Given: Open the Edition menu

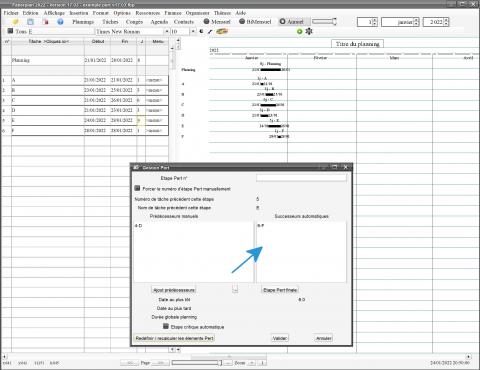Looking at the screenshot, I should 30,13.
